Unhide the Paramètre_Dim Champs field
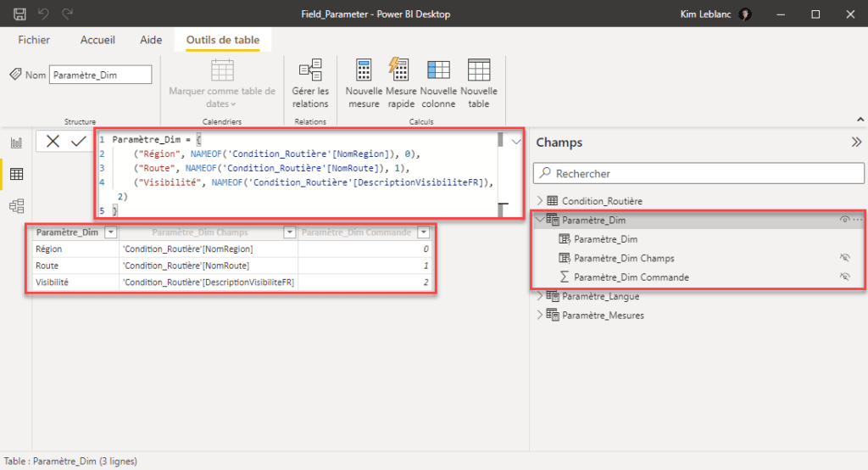868x470 pixels. pyautogui.click(x=845, y=257)
